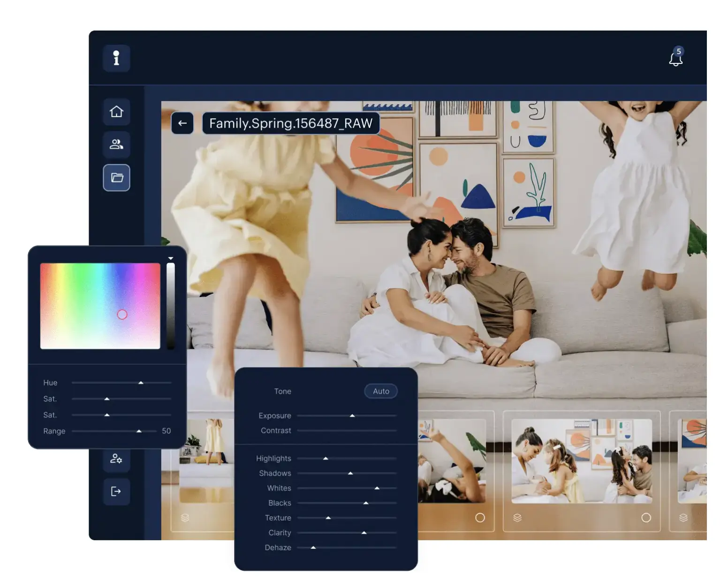Click the Shadows slider handle
Viewport: 728px width, 583px height.
(350, 473)
